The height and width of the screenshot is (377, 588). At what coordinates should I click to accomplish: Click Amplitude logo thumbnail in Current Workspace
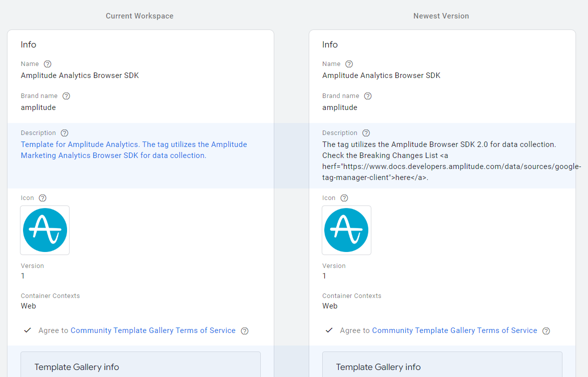tap(45, 230)
